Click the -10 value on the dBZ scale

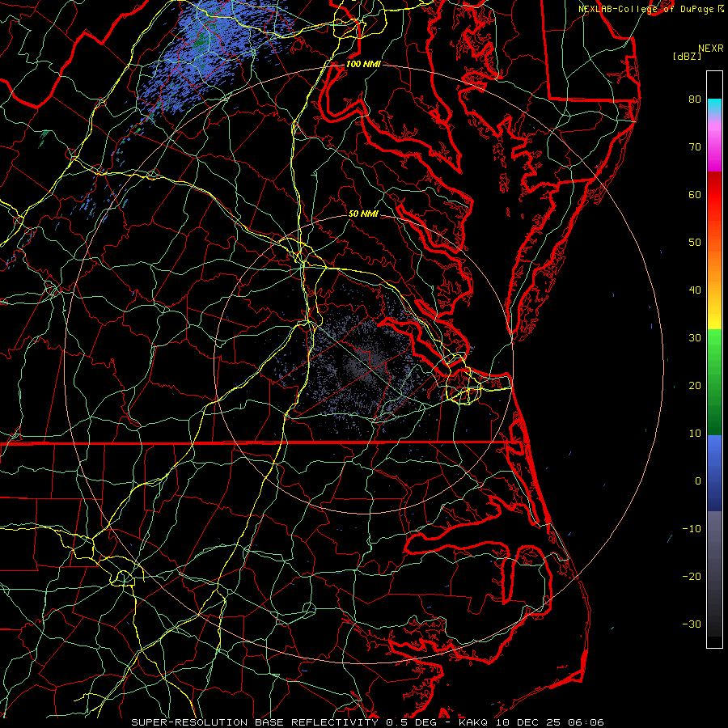point(692,529)
